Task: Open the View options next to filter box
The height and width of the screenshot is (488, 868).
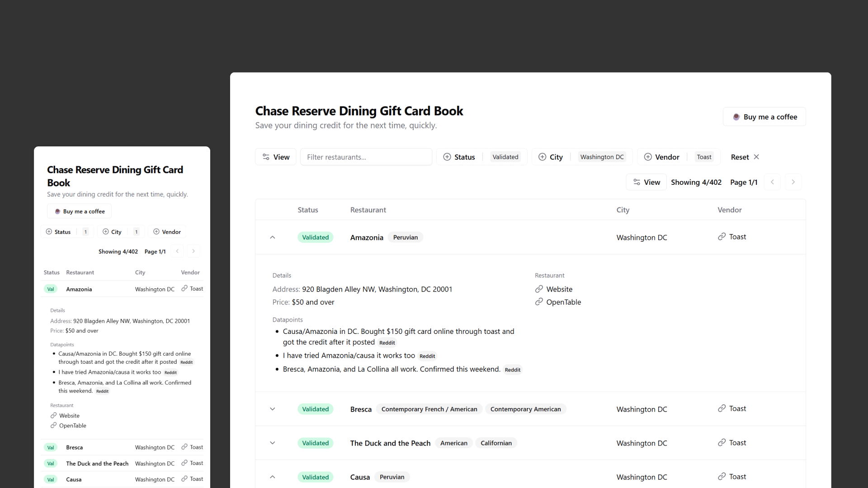Action: 276,157
